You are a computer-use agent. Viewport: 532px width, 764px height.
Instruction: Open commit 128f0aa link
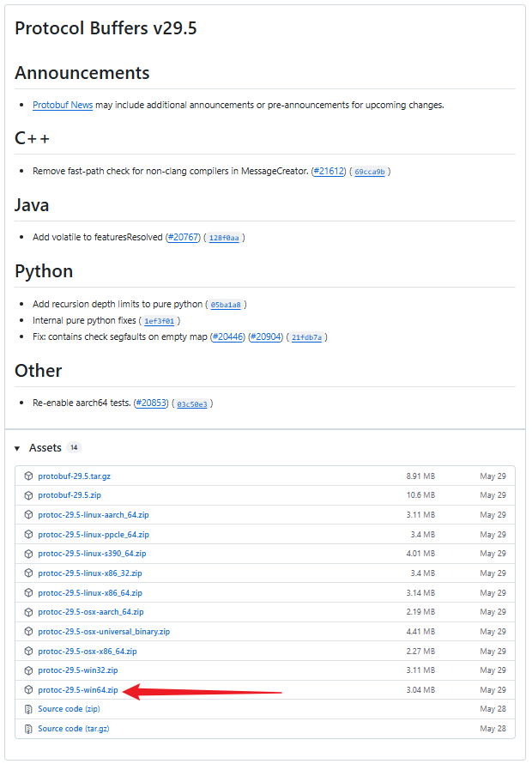coord(224,238)
